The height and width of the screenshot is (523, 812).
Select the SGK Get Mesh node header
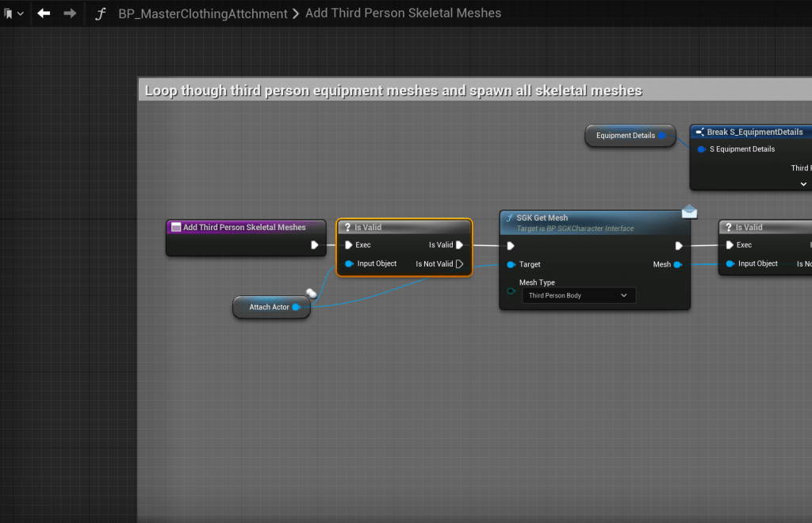point(595,223)
